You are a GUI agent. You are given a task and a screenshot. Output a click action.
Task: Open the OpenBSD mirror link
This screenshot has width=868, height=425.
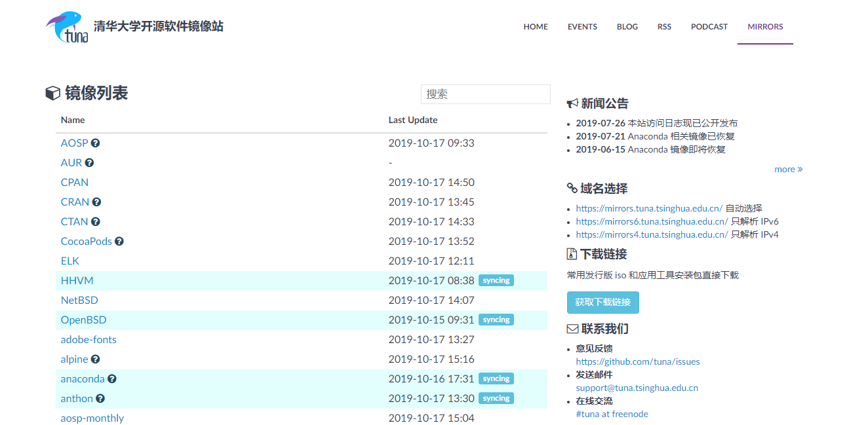tap(84, 320)
